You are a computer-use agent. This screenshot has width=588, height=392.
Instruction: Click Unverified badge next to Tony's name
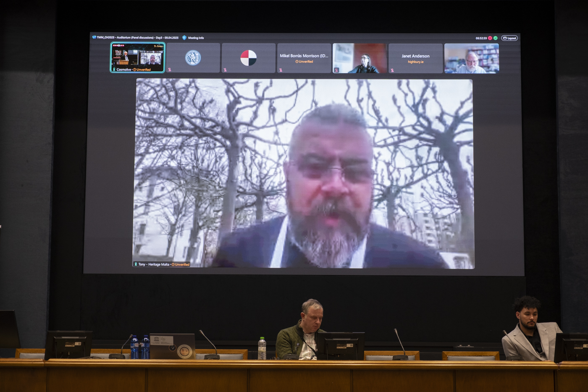(x=181, y=264)
